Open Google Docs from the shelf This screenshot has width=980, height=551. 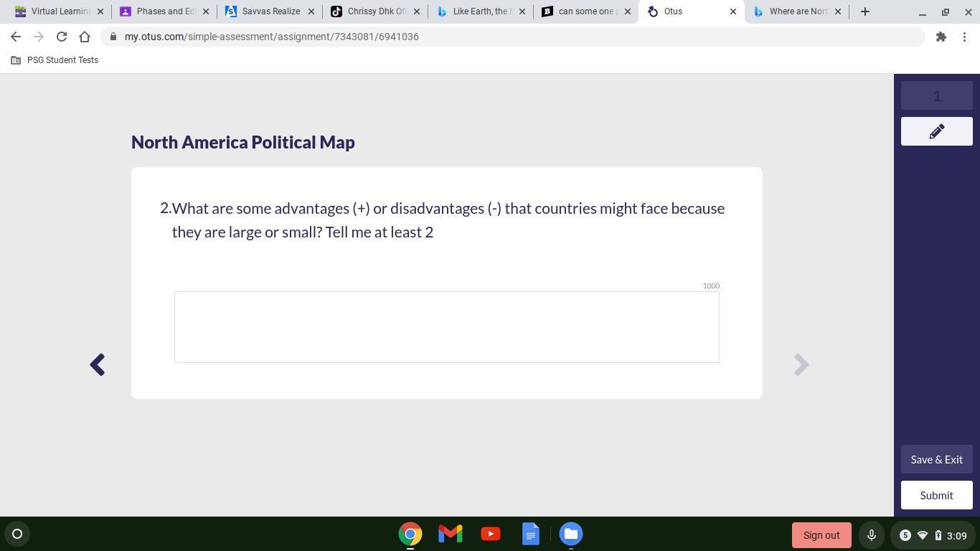531,534
